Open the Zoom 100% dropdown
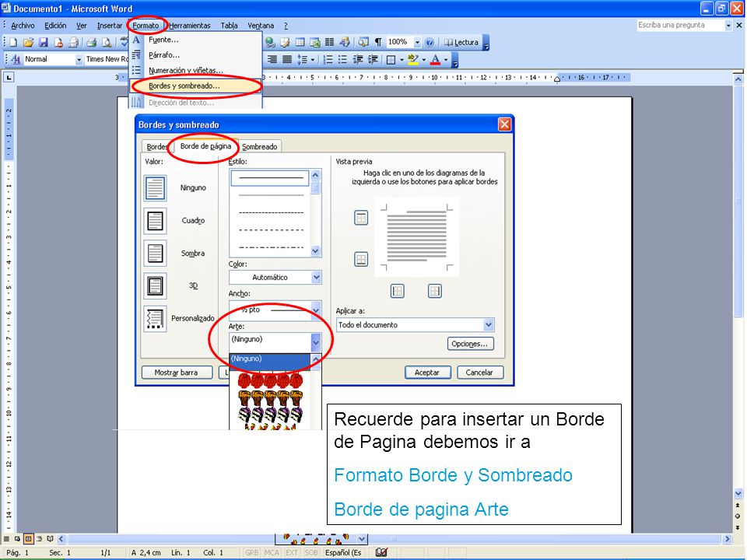Screen dimensions: 747x560 click(x=417, y=42)
